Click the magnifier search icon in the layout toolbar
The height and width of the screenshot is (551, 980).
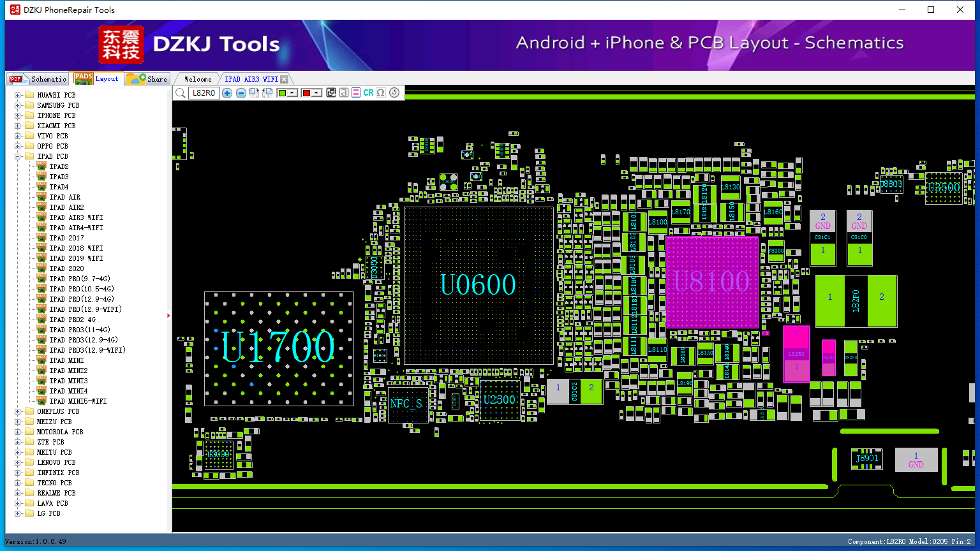coord(181,93)
